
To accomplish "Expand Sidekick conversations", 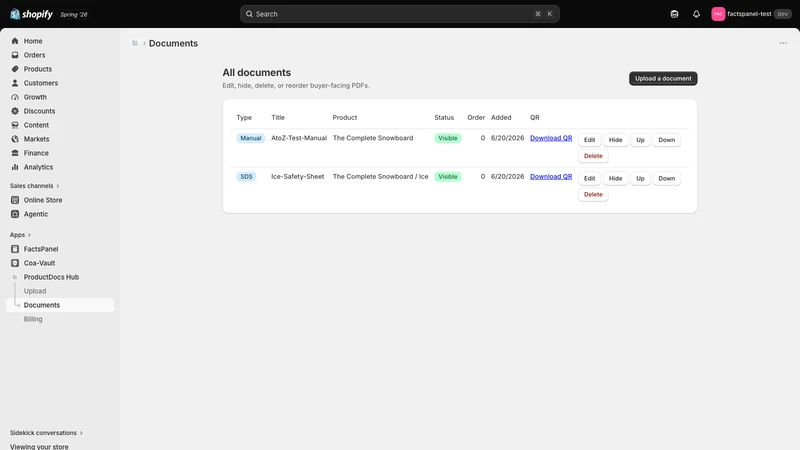I will click(46, 433).
